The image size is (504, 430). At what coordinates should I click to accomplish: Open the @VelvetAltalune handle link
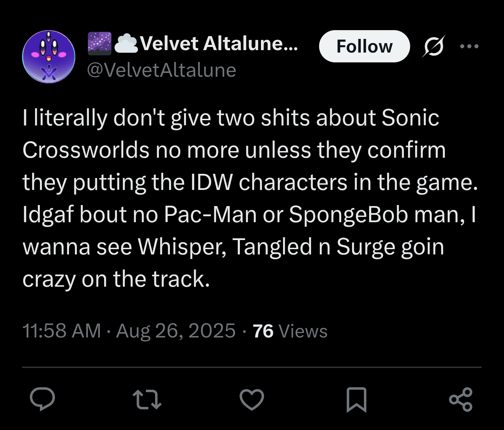[x=161, y=70]
